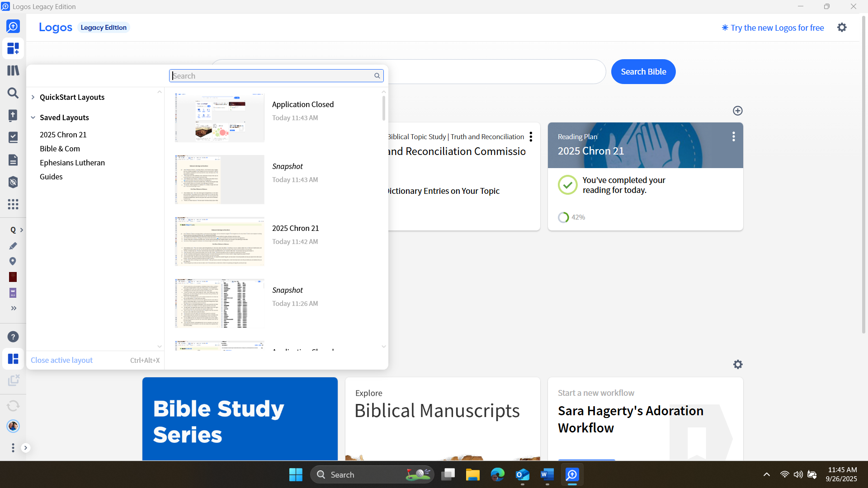Open Microsoft Edge from taskbar
Viewport: 868px width, 488px height.
[498, 474]
